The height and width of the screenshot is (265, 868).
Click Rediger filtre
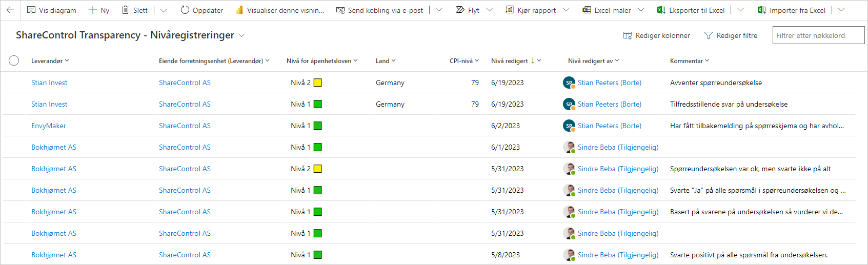pyautogui.click(x=731, y=35)
